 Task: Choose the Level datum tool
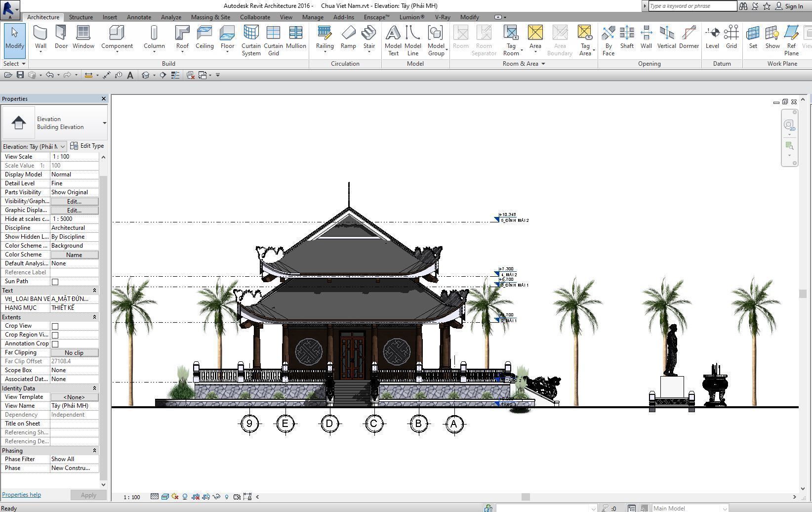click(x=712, y=38)
